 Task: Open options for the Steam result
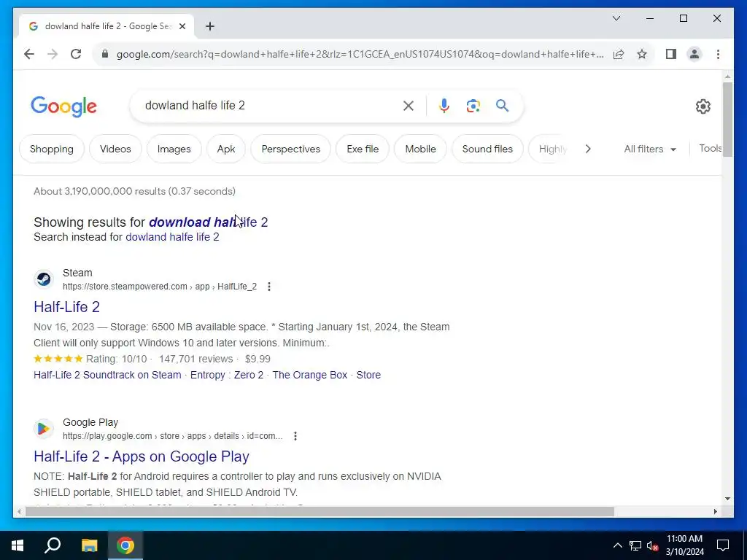[269, 287]
